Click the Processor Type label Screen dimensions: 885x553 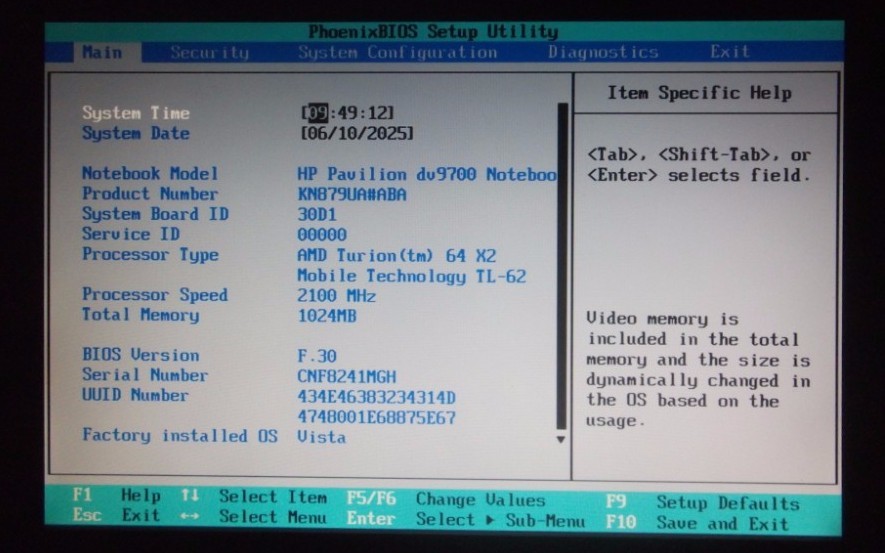click(x=150, y=254)
